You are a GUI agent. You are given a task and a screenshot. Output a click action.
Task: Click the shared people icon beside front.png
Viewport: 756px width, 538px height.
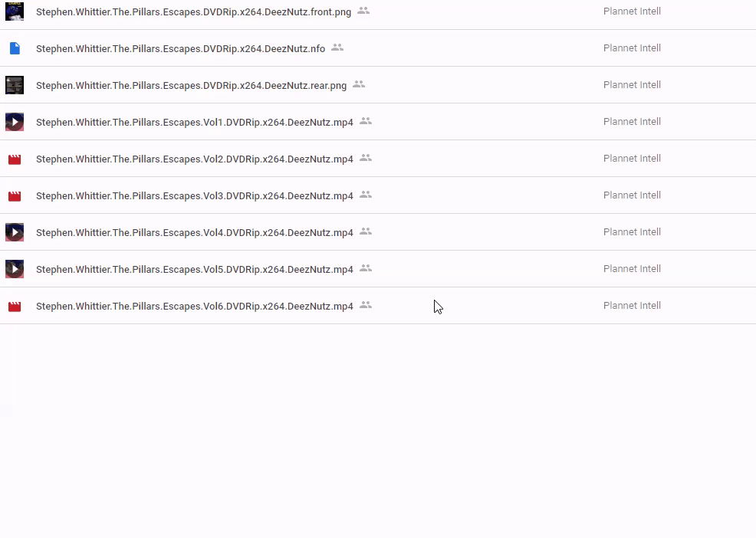tap(363, 11)
